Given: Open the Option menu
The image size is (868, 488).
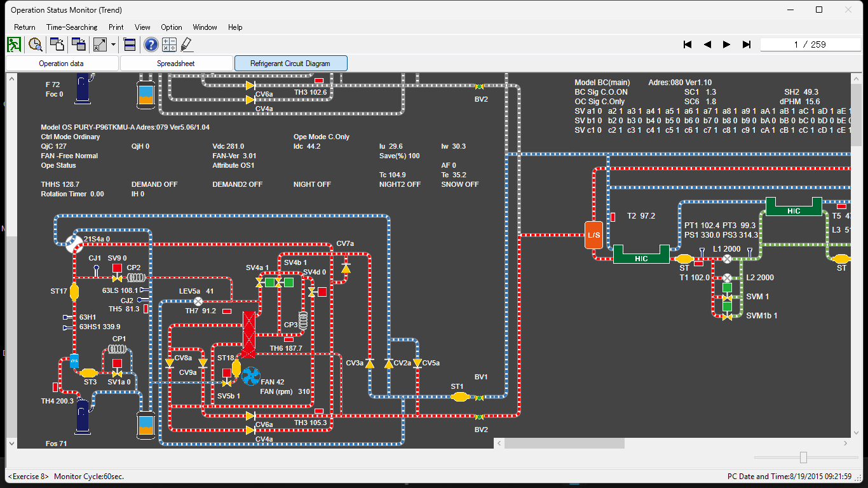Looking at the screenshot, I should coord(171,27).
